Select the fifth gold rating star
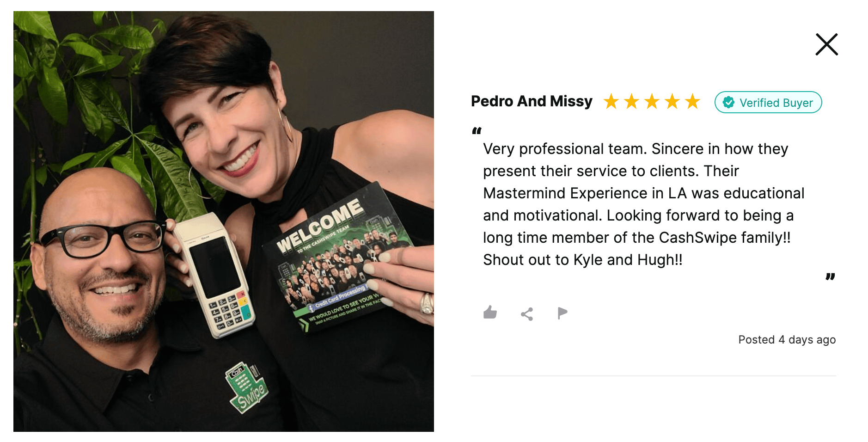This screenshot has width=868, height=442. [692, 101]
